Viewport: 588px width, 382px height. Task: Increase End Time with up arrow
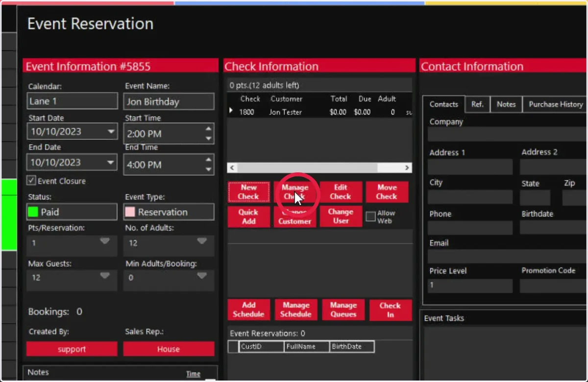click(x=209, y=159)
